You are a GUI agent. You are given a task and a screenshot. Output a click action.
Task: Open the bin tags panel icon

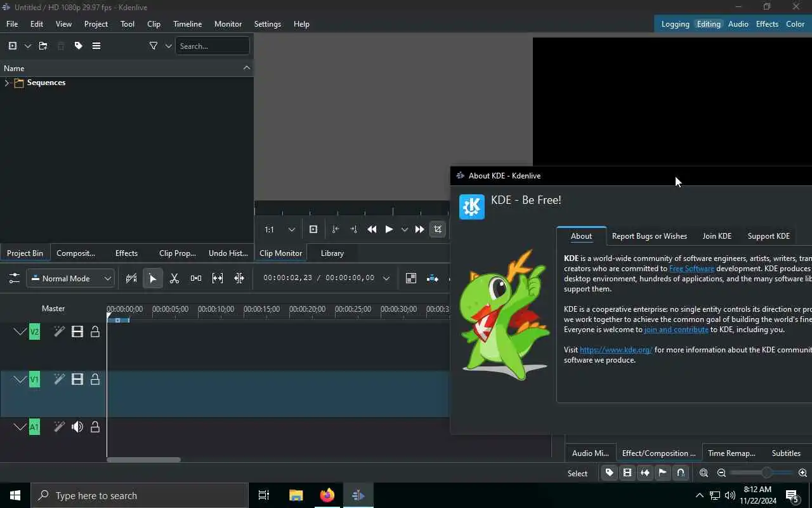tap(79, 46)
